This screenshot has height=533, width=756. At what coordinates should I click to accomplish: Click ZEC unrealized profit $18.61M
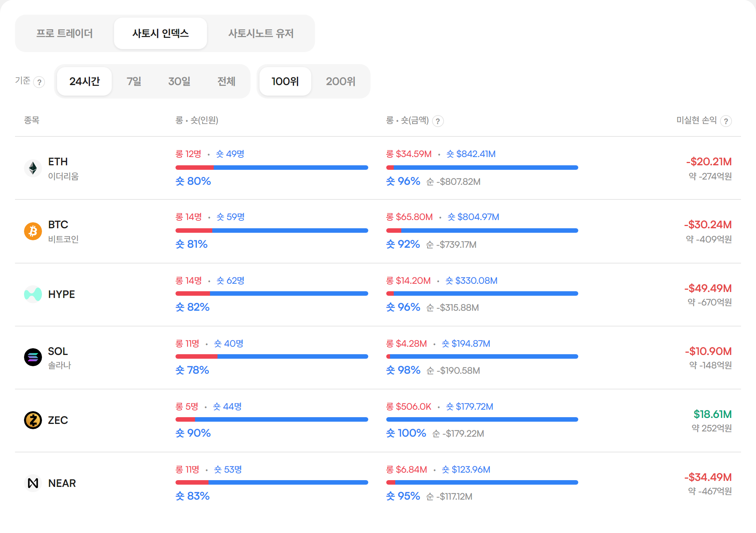712,414
